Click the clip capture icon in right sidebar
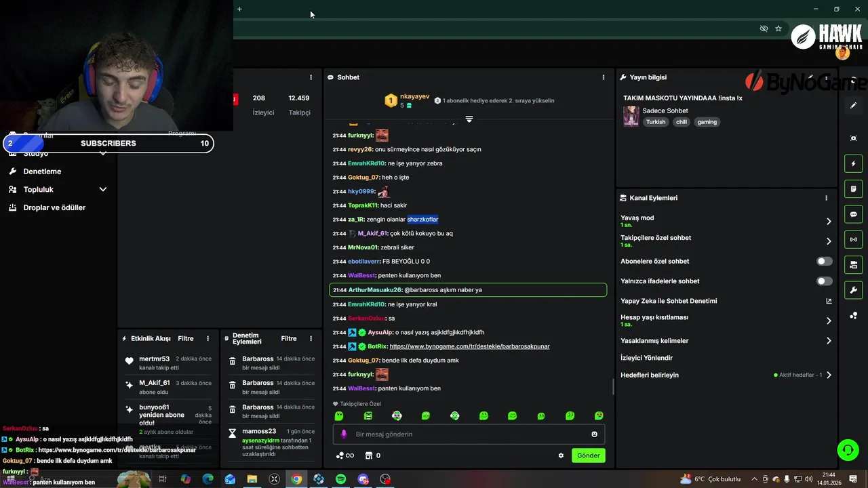Screen dimensions: 868x488 (x=853, y=138)
